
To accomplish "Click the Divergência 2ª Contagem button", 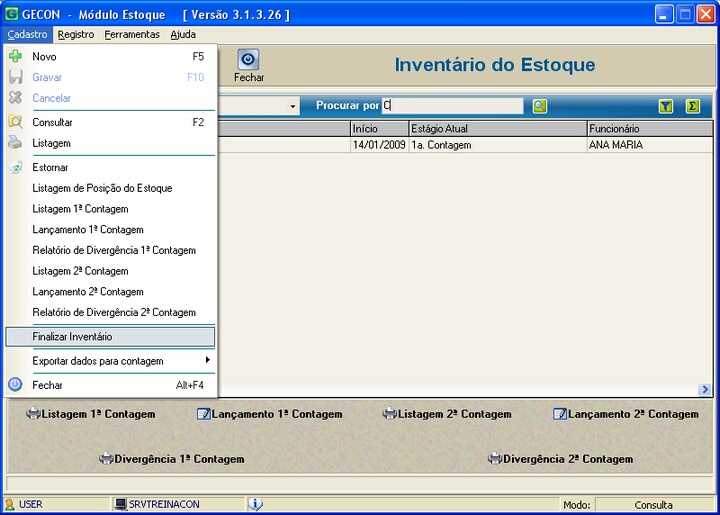I will tap(560, 459).
